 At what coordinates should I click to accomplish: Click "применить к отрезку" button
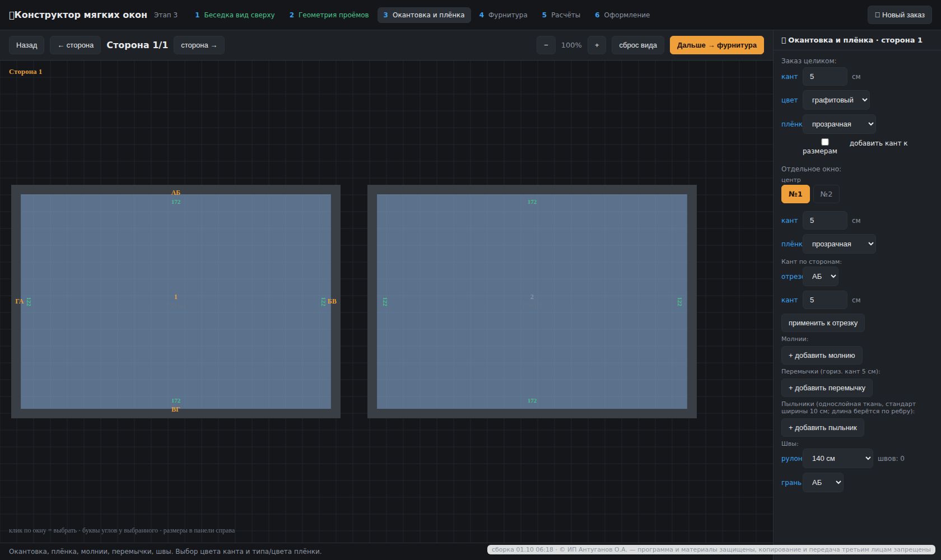click(823, 323)
